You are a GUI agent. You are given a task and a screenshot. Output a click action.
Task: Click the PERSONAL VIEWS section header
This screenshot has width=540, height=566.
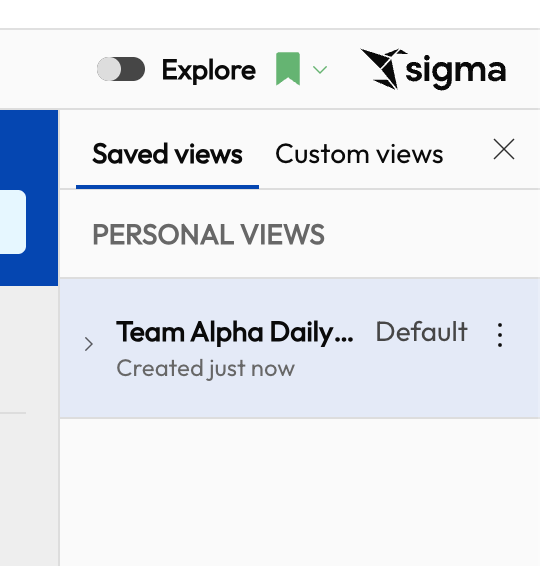[208, 235]
